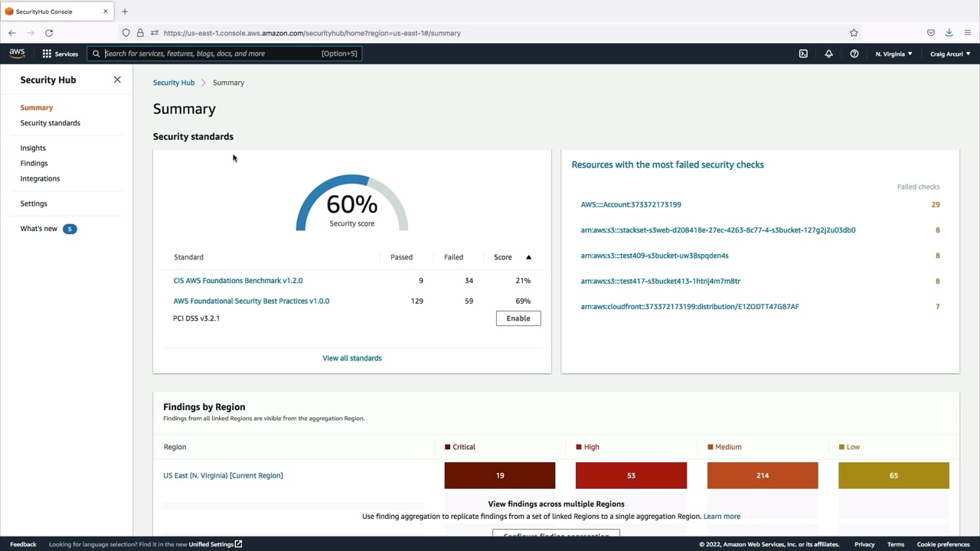Click the AWS logo home icon
This screenshot has width=980, height=551.
pyautogui.click(x=17, y=54)
